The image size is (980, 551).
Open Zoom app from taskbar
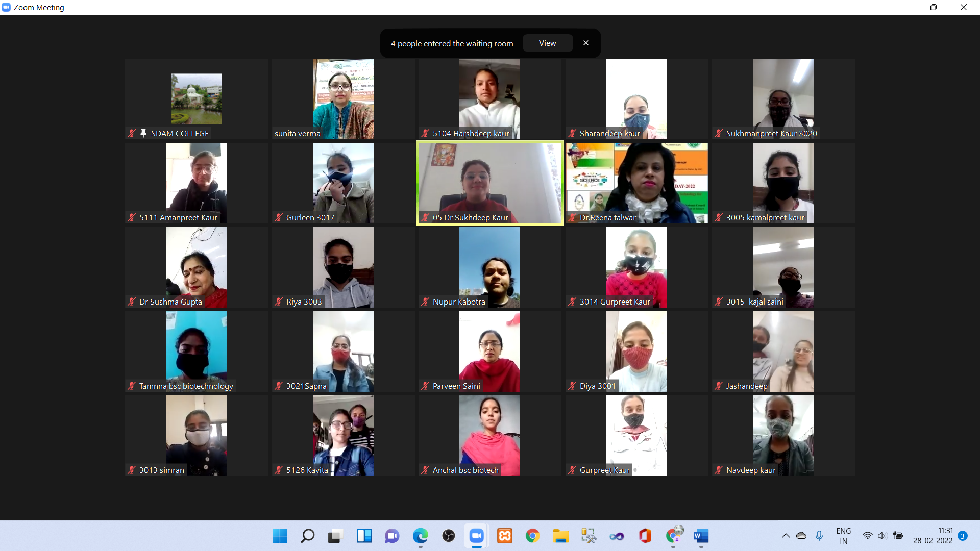point(476,536)
